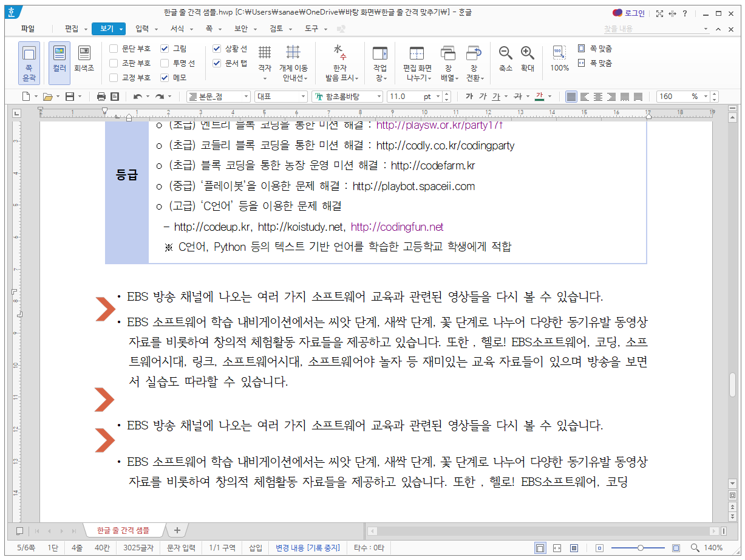
Task: Toggle the 문단 부호 checkbox
Action: click(114, 49)
